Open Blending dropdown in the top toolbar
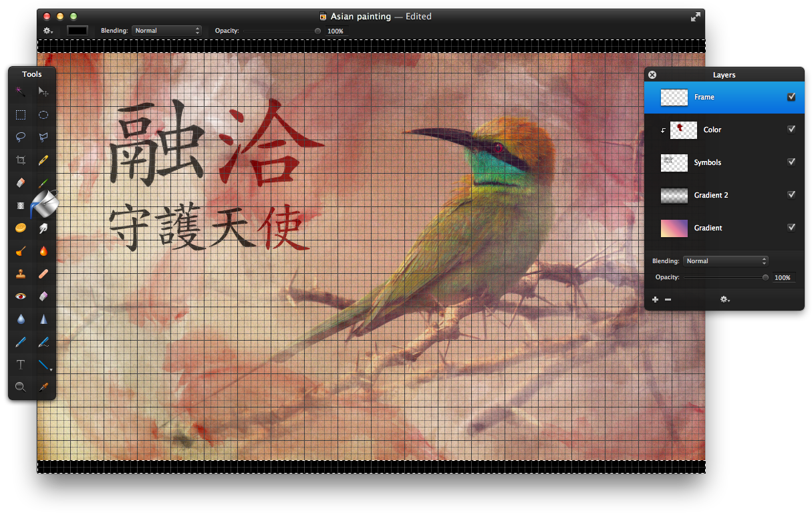Screen dimensions: 812x513 coord(166,31)
